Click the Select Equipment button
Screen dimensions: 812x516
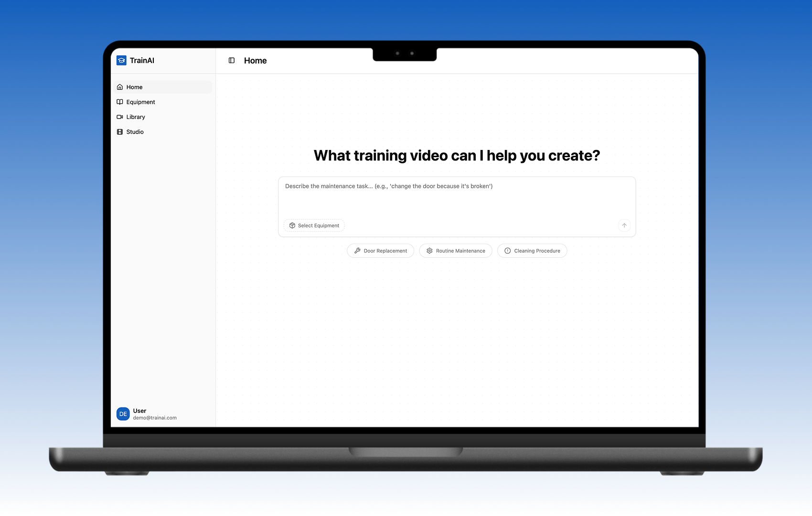point(314,225)
